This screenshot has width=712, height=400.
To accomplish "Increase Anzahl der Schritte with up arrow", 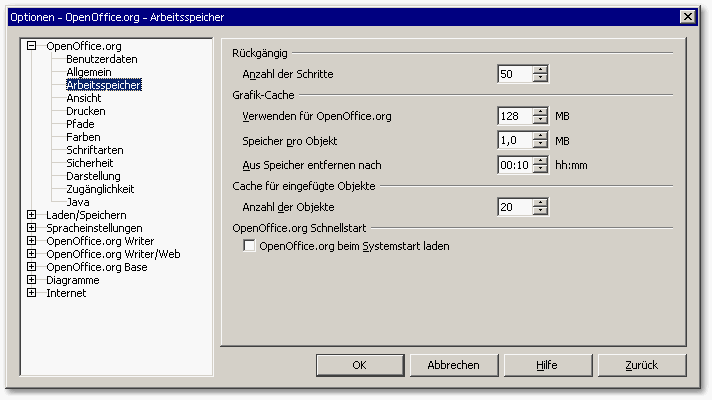I will (x=541, y=70).
